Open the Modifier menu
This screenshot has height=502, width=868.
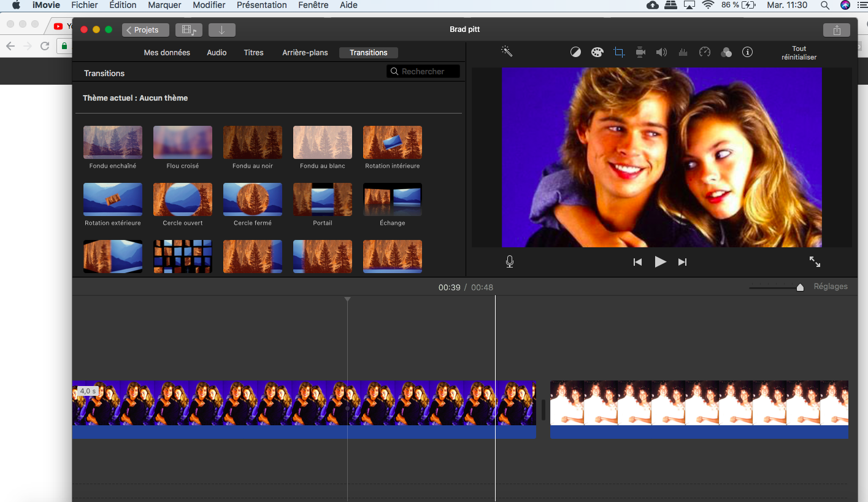(x=209, y=5)
